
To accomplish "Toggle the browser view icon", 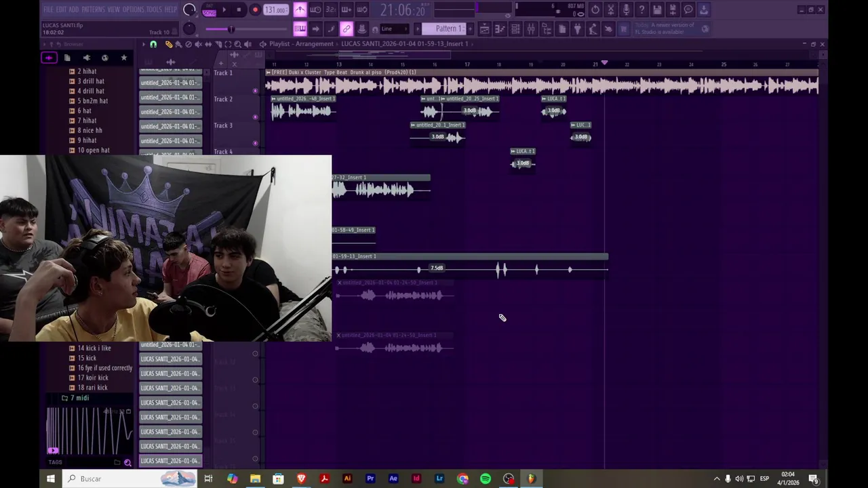I will coord(547,28).
